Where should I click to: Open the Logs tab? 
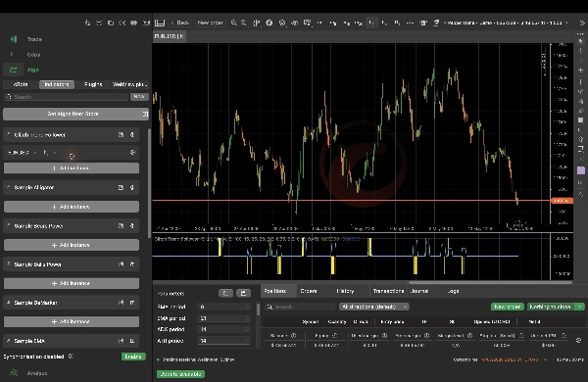(453, 291)
